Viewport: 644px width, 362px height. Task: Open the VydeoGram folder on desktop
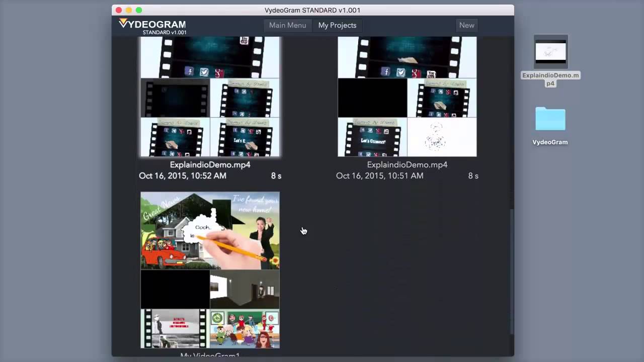click(550, 119)
